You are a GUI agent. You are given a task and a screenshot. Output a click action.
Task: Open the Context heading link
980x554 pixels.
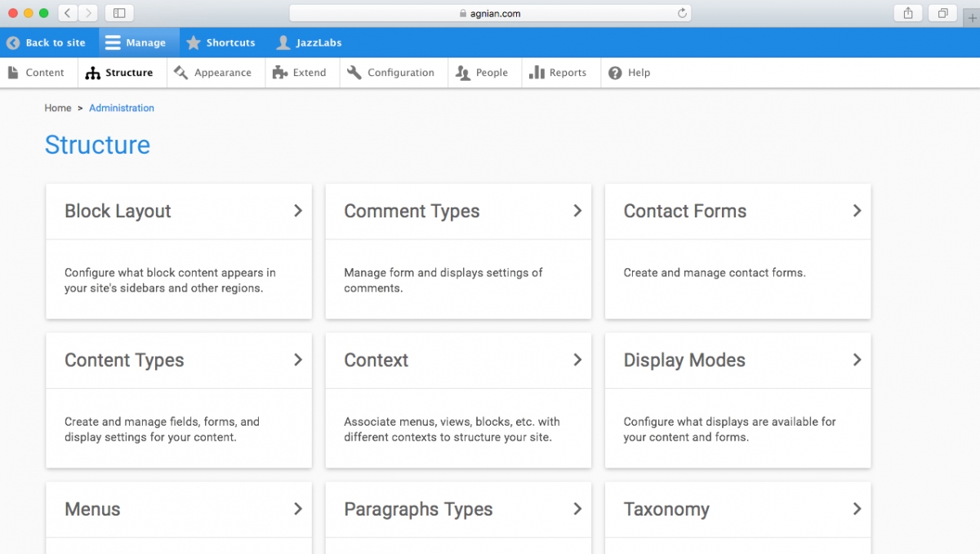[376, 360]
